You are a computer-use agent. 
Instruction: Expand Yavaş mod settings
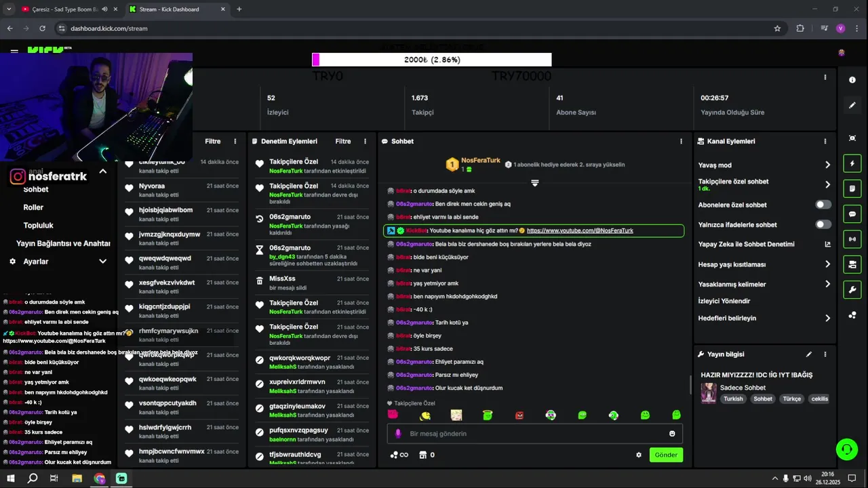tap(827, 165)
